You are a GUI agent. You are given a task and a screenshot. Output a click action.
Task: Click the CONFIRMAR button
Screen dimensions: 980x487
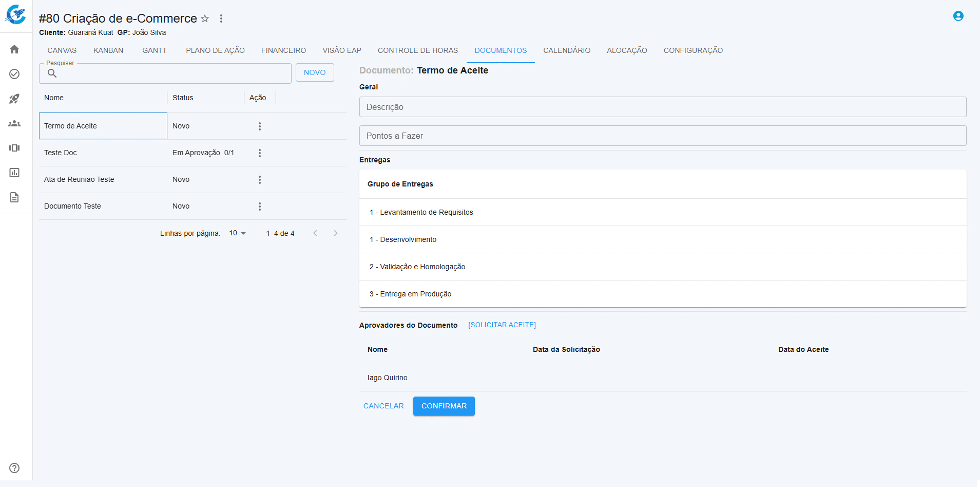[x=444, y=406]
